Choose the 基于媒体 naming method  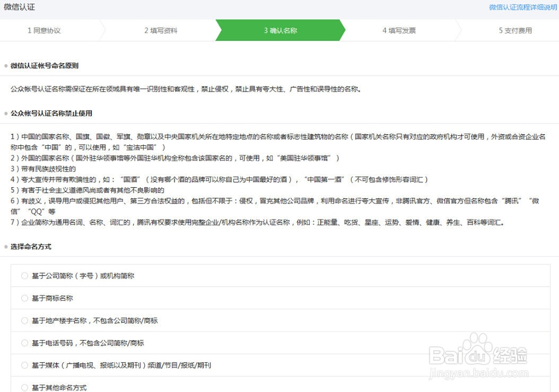pyautogui.click(x=24, y=365)
